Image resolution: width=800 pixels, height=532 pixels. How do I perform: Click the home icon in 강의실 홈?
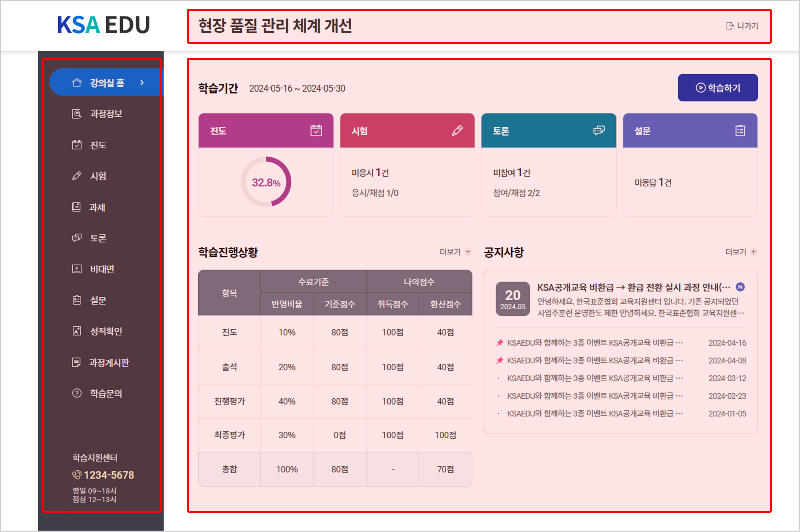(77, 82)
